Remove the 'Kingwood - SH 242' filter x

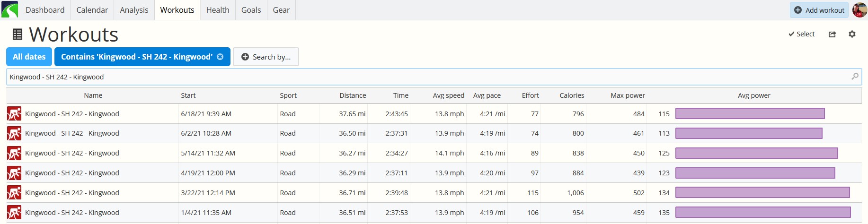pyautogui.click(x=220, y=57)
